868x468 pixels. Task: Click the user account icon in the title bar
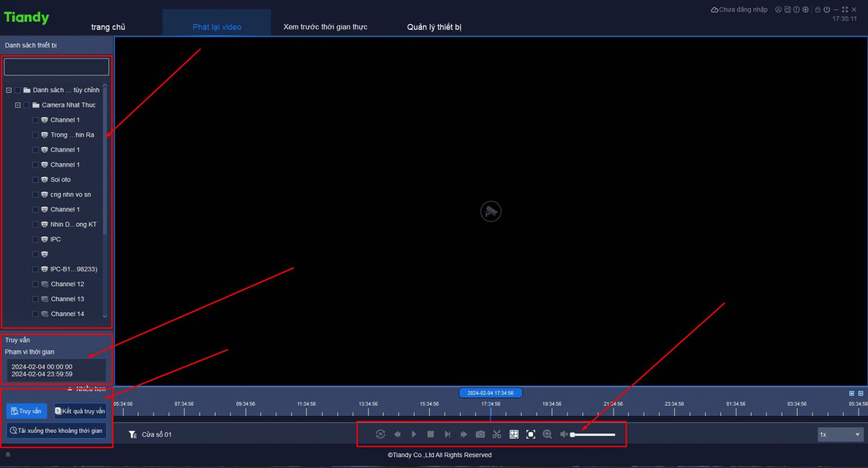click(778, 9)
